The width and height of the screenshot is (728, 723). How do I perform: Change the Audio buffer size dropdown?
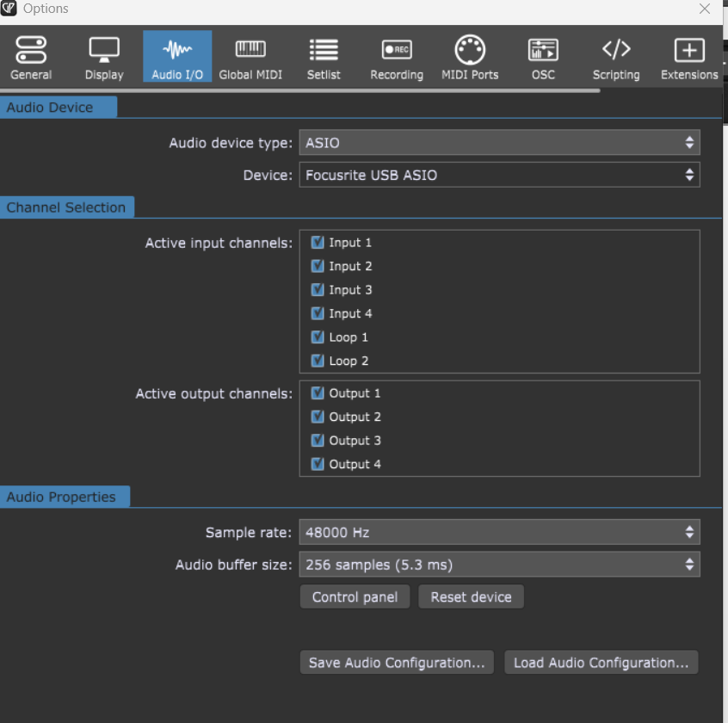499,565
